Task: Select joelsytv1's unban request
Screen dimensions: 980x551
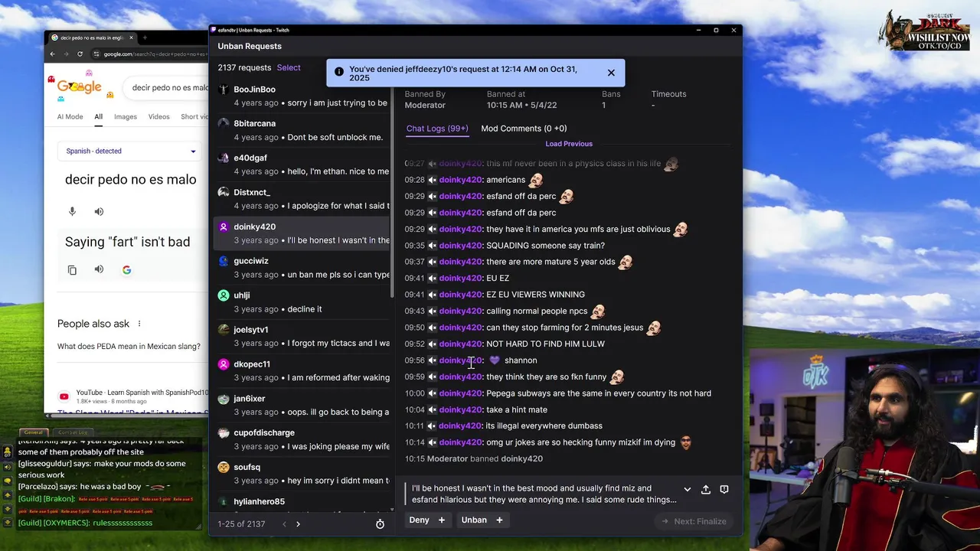Action: coord(302,337)
